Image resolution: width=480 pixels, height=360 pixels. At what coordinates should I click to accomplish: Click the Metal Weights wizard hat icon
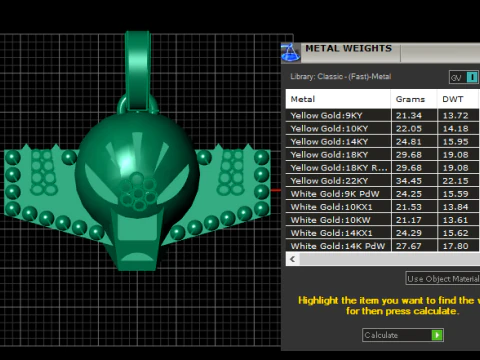coord(291,53)
